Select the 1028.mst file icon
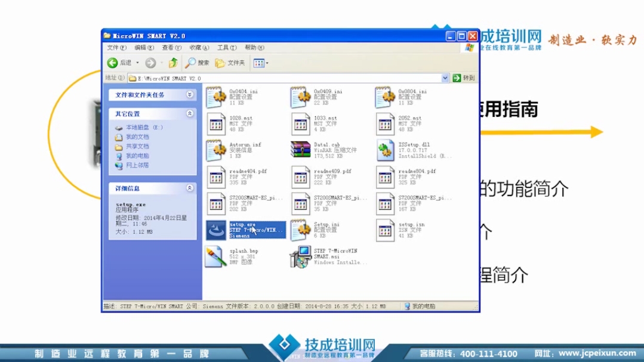644x362 pixels. click(x=216, y=124)
